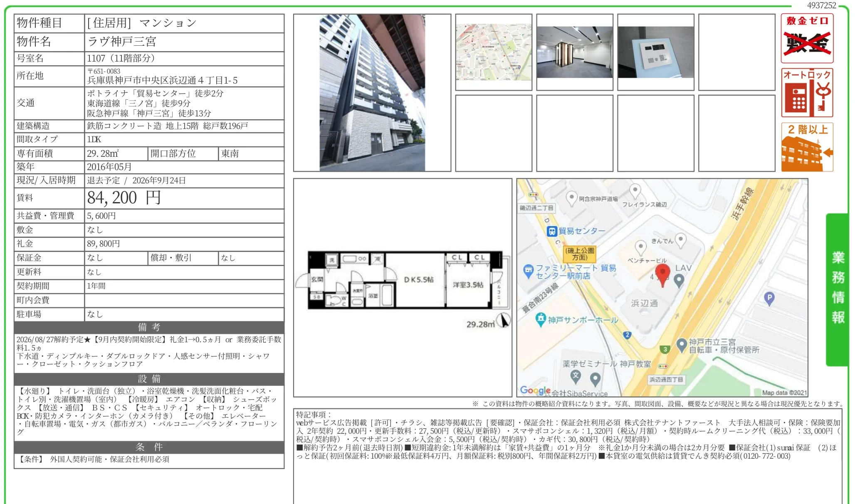The image size is (855, 504).
Task: Select the 東海道線「三ノ宮」徒歩9分 line
Action: [138, 103]
